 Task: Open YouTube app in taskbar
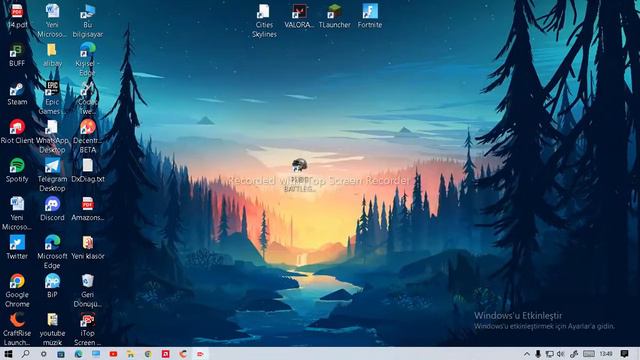click(113, 354)
